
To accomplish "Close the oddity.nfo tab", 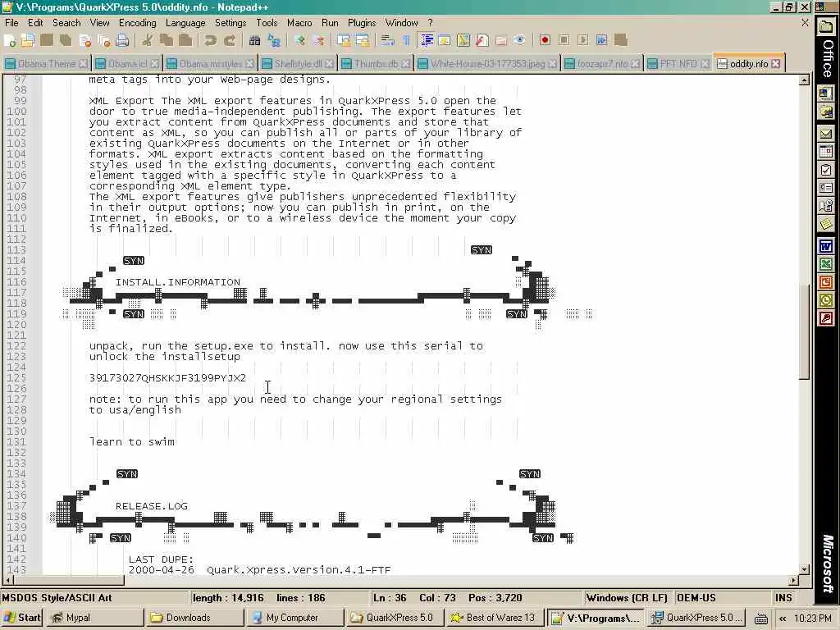I will click(x=776, y=64).
